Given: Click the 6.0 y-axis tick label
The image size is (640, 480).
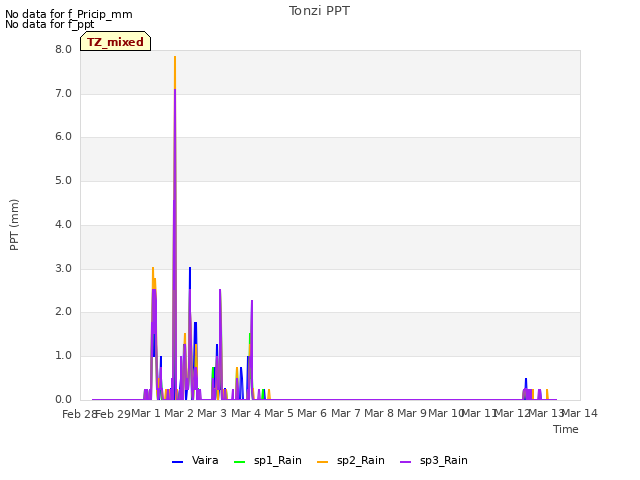Looking at the screenshot, I should (63, 137).
